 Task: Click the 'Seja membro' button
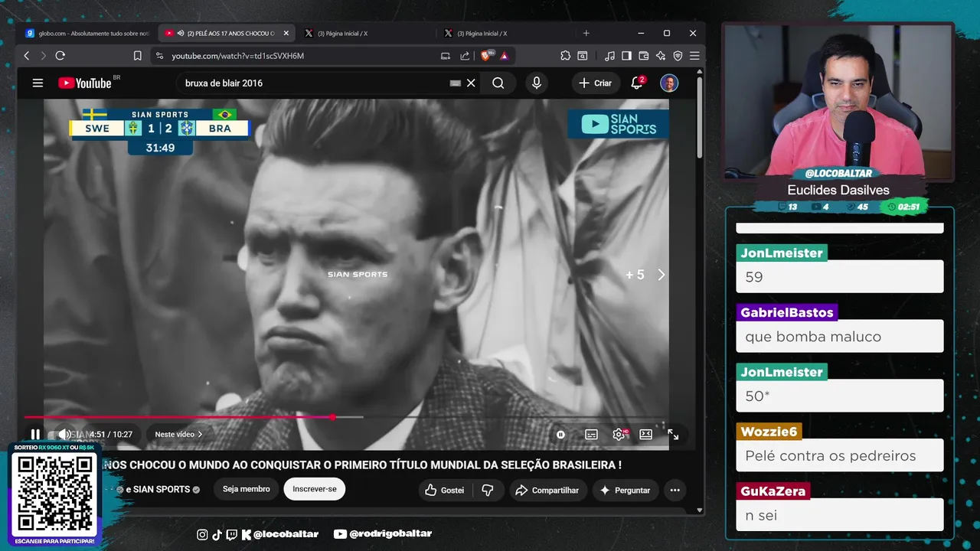(246, 489)
